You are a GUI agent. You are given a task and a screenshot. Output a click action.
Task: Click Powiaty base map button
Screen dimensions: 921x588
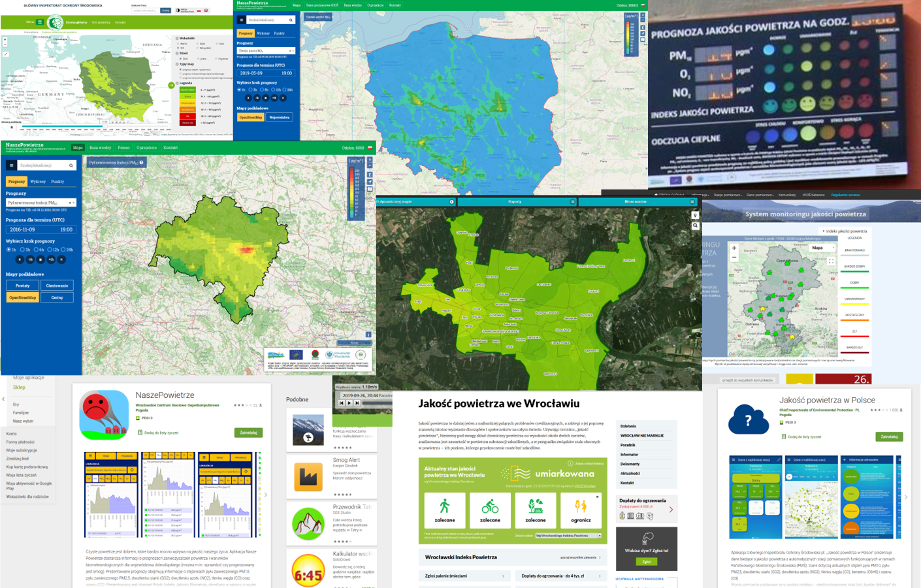(23, 286)
